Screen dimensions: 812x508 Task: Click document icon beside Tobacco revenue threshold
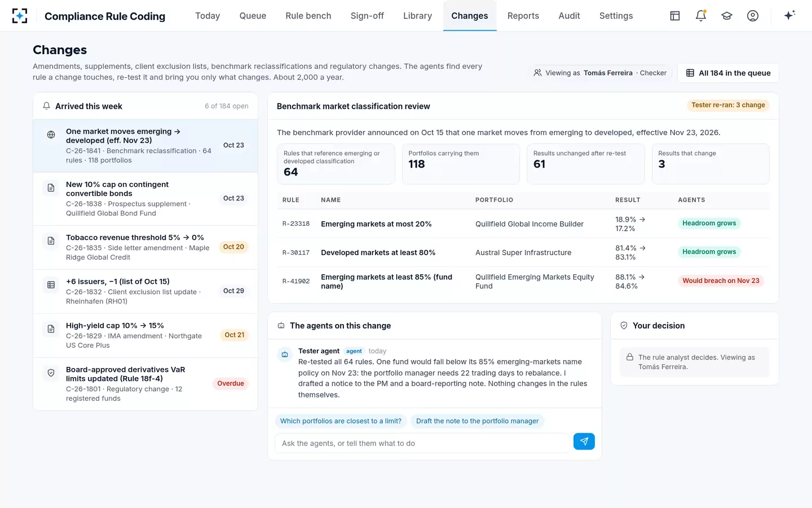pyautogui.click(x=51, y=241)
